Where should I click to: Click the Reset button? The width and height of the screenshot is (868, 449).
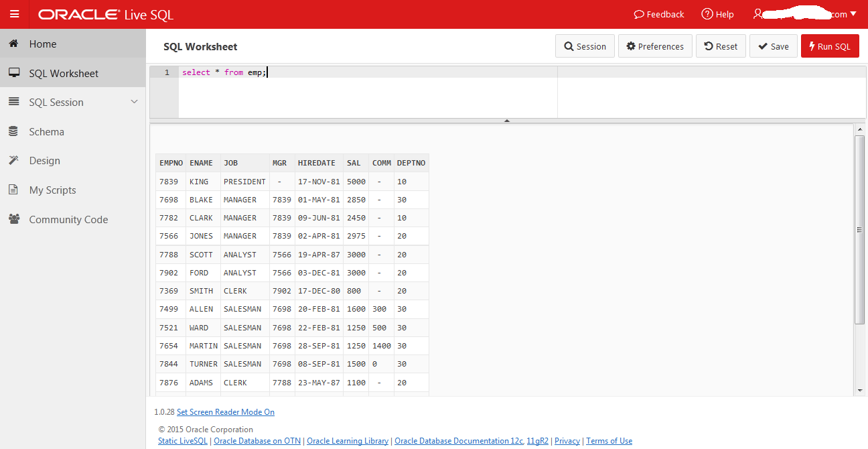pos(721,46)
